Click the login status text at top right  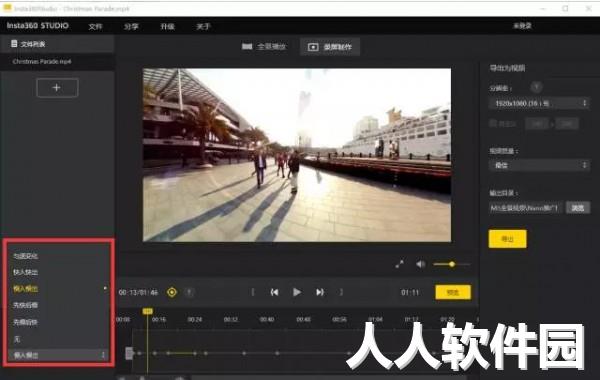(522, 26)
